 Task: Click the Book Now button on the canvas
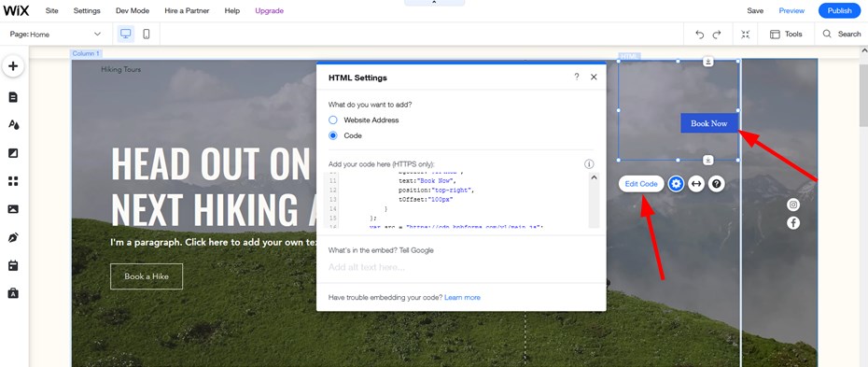[x=709, y=123]
